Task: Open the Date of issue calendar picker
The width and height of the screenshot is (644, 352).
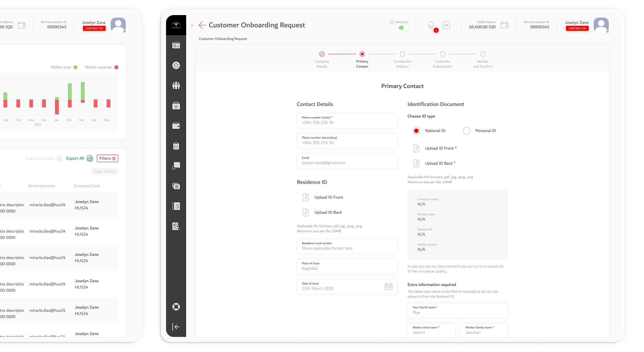Action: tap(389, 286)
